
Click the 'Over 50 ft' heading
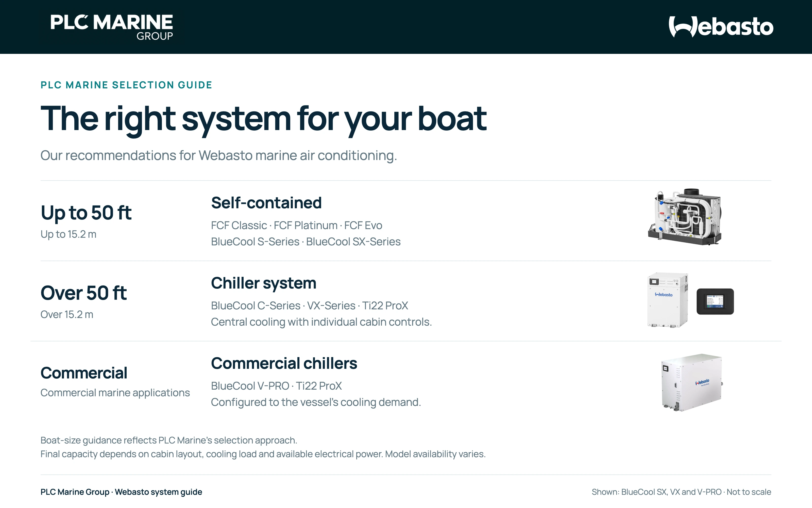[83, 293]
